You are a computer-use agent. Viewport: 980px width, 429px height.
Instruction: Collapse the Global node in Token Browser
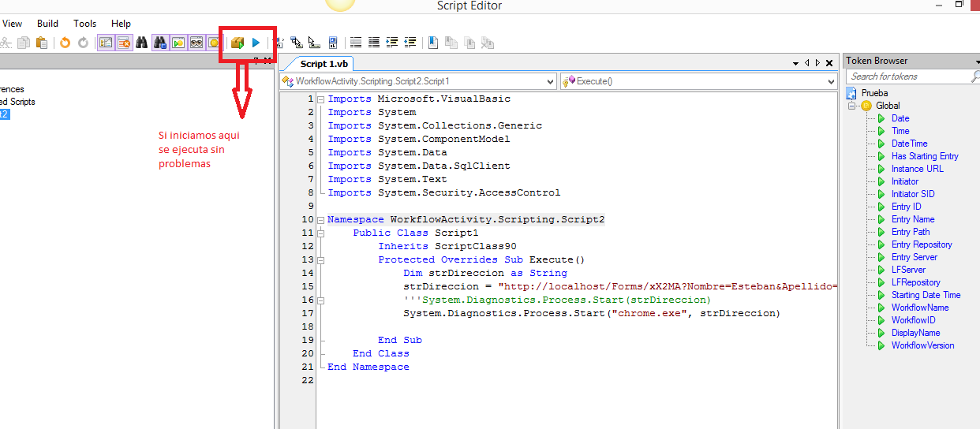pyautogui.click(x=852, y=106)
